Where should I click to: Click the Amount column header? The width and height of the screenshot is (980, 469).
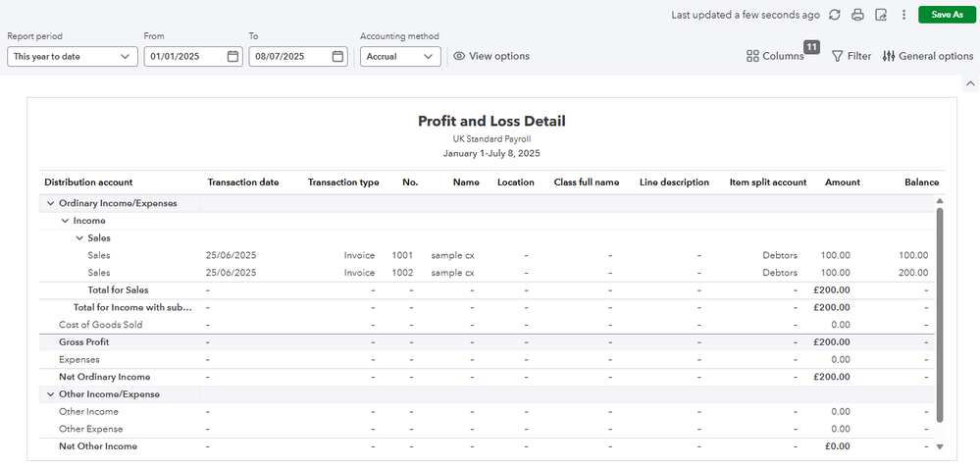843,182
